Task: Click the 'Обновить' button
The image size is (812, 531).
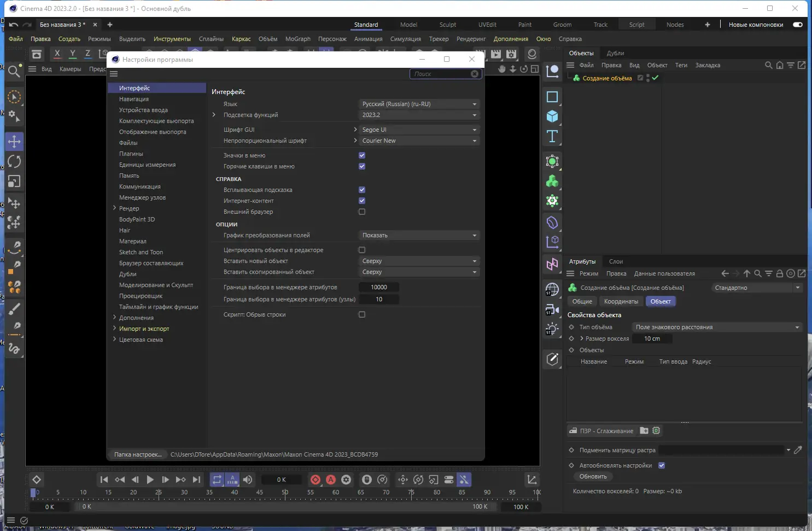Action: tap(593, 476)
